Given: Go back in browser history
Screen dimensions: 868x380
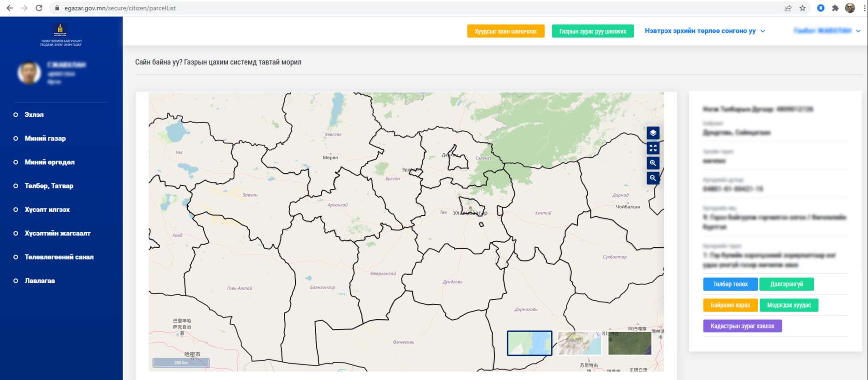Looking at the screenshot, I should (x=10, y=8).
